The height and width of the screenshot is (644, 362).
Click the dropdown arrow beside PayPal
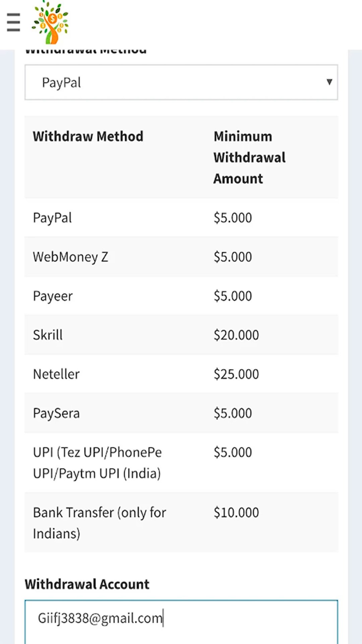(329, 82)
